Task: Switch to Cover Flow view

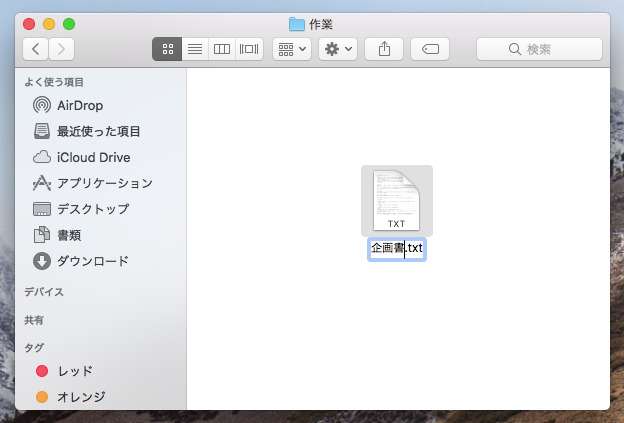Action: click(x=249, y=49)
